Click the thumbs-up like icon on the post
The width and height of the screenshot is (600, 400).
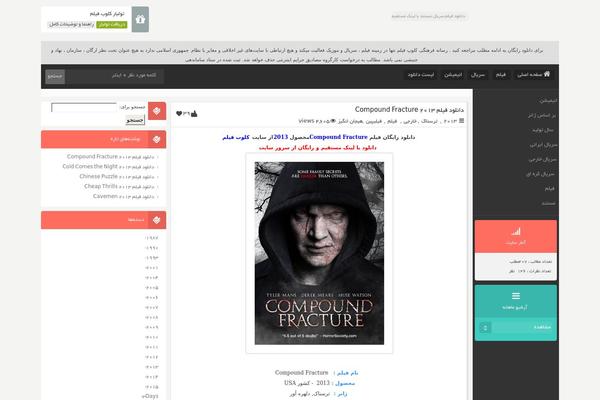click(x=194, y=114)
